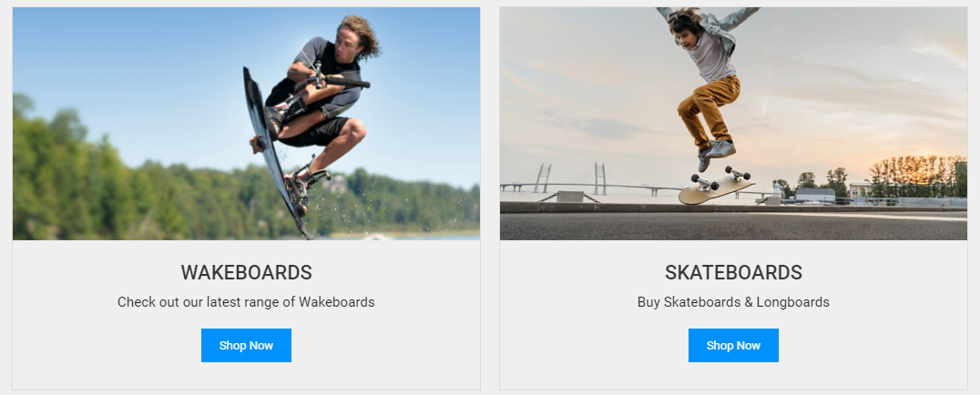Select text 'Check out our latest range of Wakeboards'
Screen dimensions: 980x395
point(246,302)
